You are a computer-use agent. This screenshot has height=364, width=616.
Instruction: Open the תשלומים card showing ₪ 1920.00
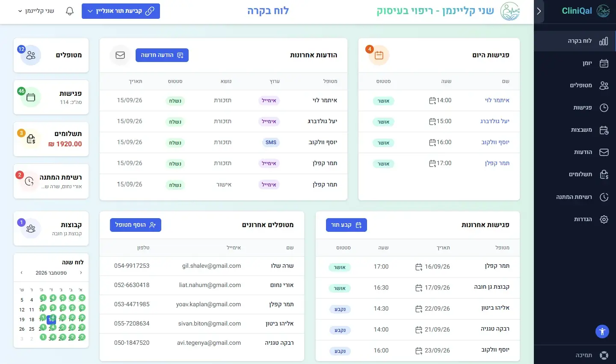pyautogui.click(x=51, y=139)
